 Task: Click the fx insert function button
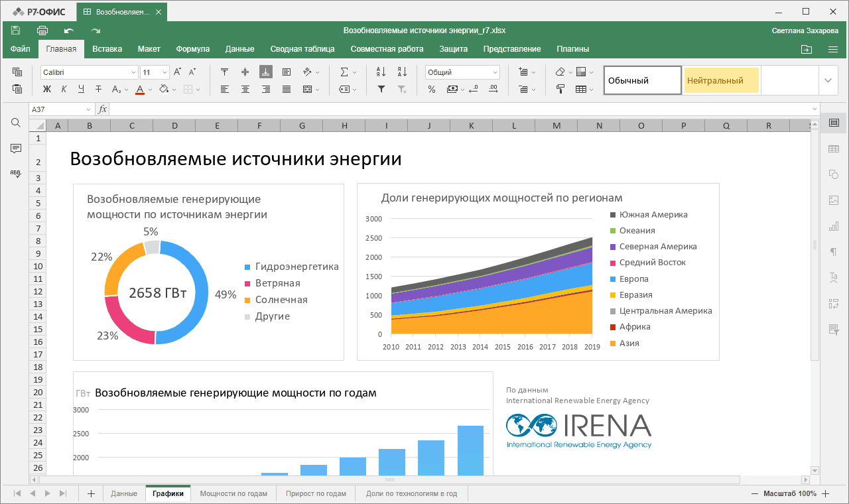[x=101, y=109]
